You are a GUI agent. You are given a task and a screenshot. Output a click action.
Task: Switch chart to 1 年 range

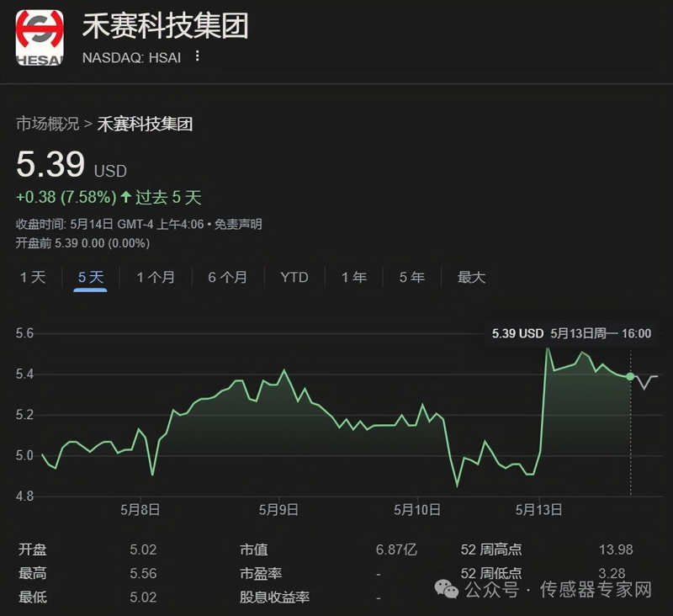coord(354,277)
